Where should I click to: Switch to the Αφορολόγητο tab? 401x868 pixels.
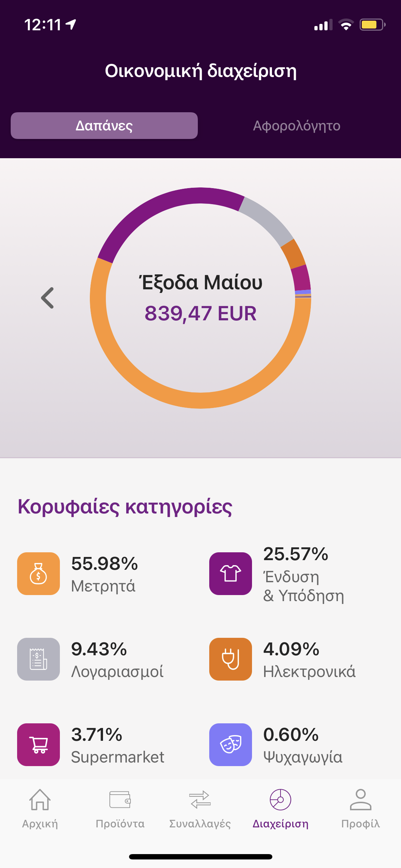click(297, 126)
